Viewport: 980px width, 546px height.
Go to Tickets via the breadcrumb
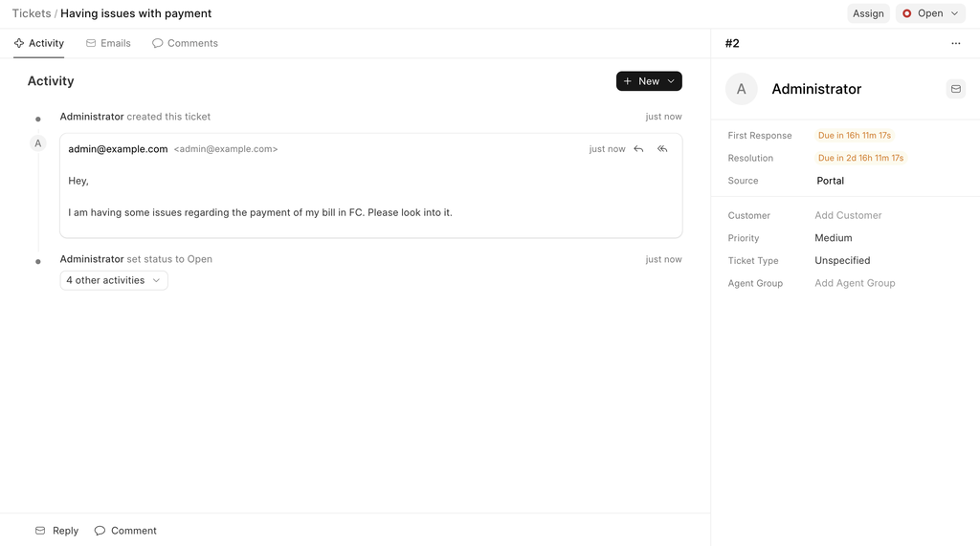pyautogui.click(x=31, y=13)
